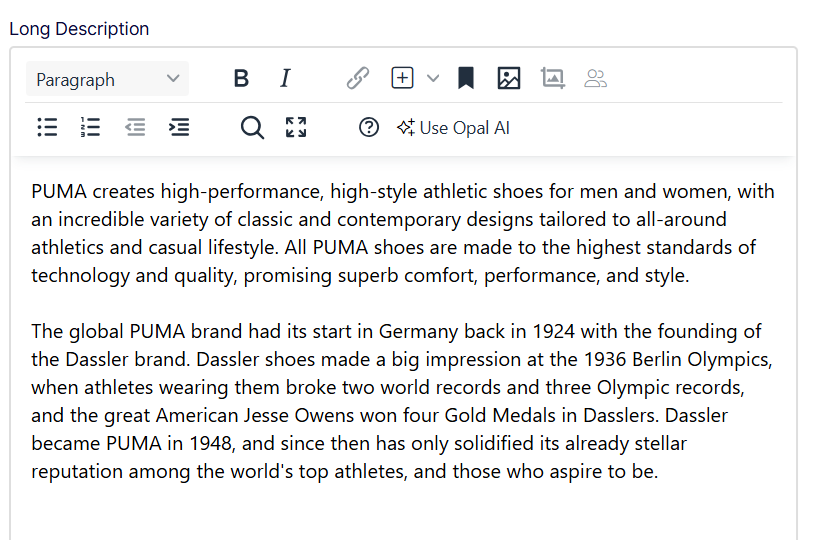Click the bookmark anchor icon

(466, 79)
